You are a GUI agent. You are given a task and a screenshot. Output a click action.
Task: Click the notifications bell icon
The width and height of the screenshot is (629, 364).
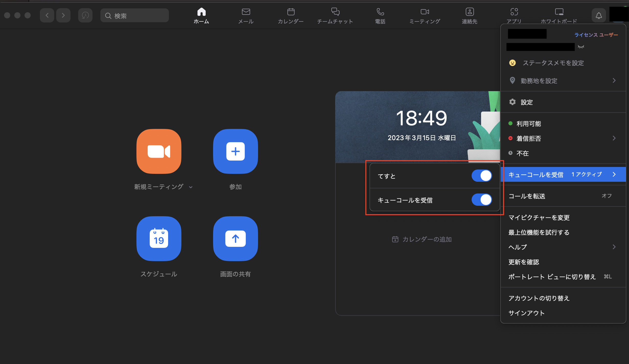coord(599,16)
